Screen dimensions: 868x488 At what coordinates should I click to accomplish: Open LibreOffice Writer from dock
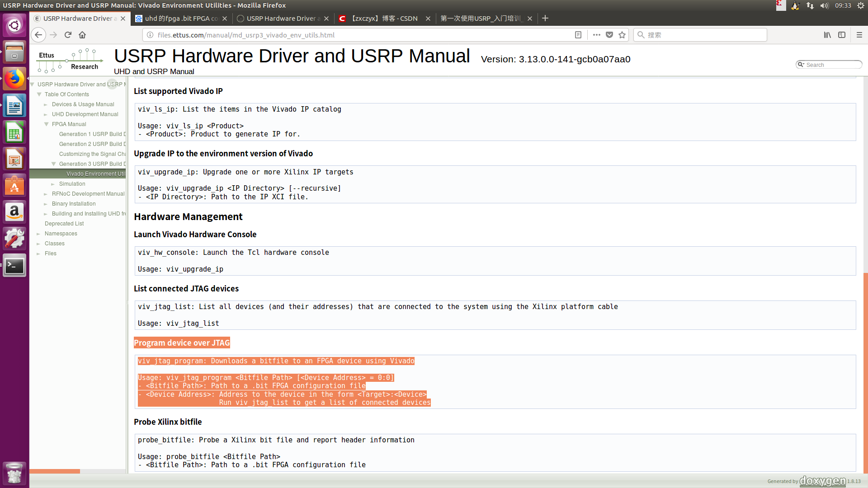pyautogui.click(x=14, y=106)
